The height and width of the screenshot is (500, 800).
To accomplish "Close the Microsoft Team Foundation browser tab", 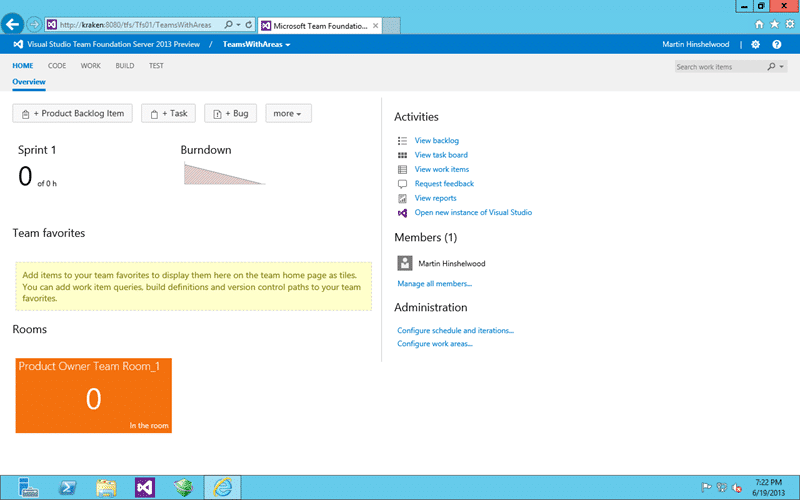I will click(x=376, y=26).
